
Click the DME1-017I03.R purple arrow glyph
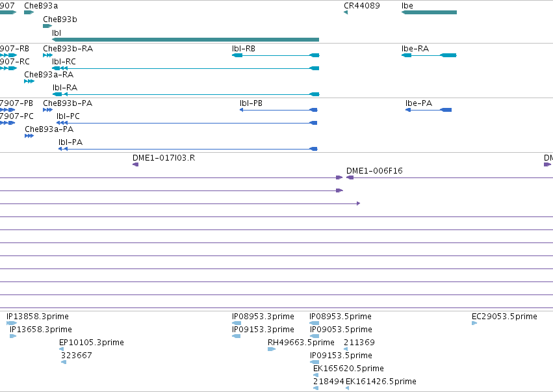[135, 164]
